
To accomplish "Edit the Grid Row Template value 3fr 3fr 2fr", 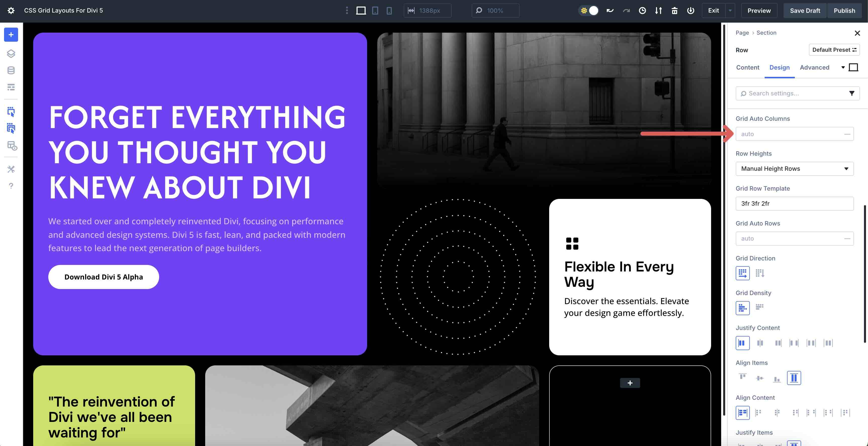I will click(x=794, y=203).
